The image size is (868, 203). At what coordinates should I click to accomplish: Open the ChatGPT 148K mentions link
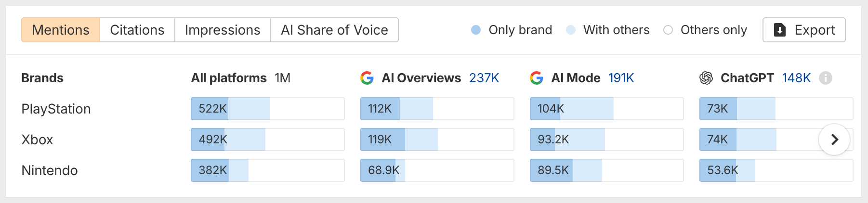point(796,78)
